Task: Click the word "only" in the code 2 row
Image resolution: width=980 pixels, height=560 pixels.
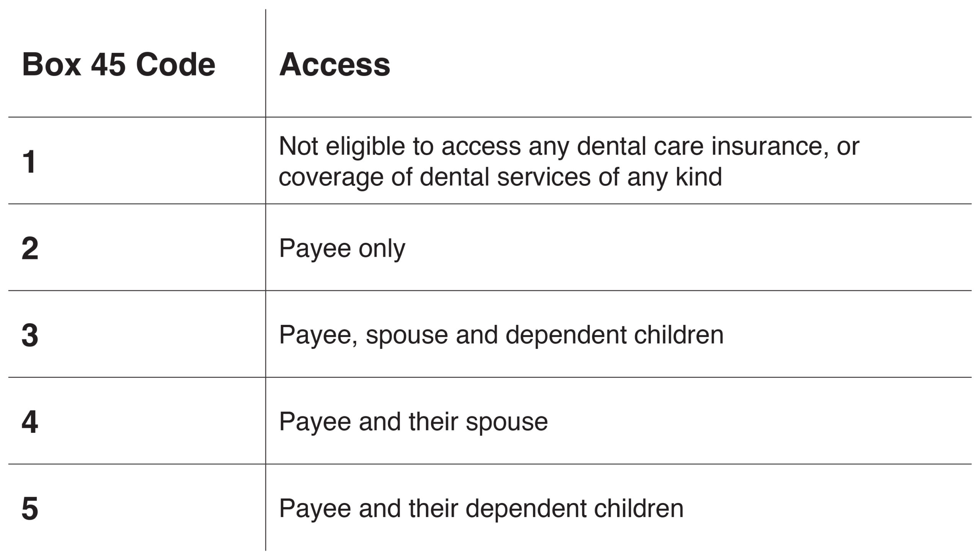Action: (x=382, y=249)
